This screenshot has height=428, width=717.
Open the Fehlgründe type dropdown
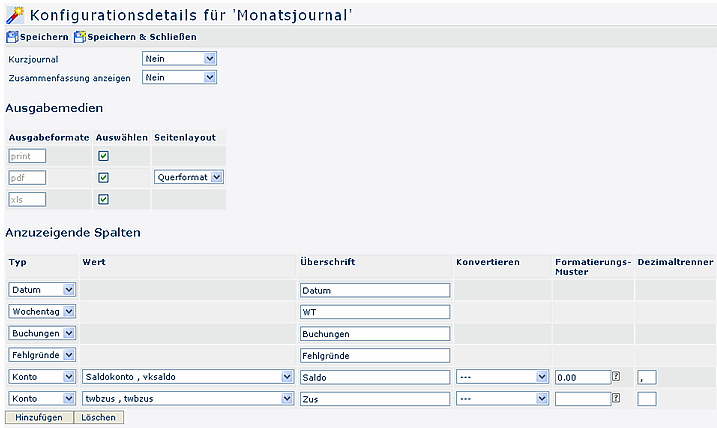coord(42,355)
